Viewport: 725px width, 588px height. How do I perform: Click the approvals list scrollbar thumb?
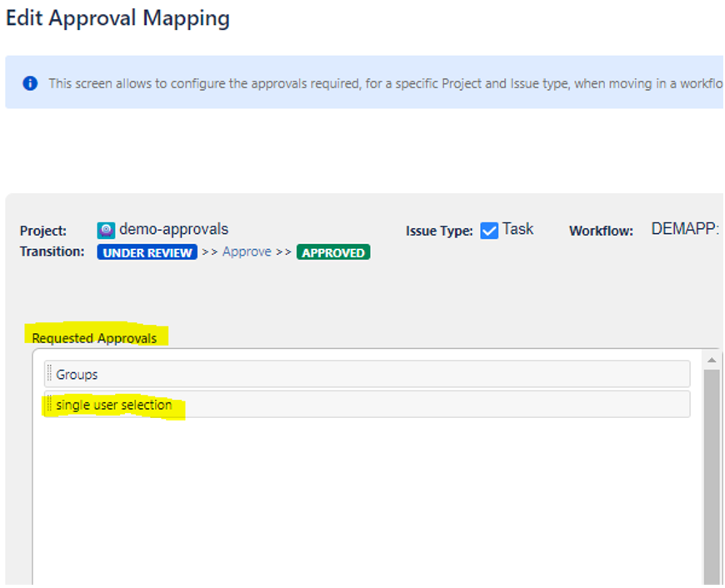(x=712, y=475)
